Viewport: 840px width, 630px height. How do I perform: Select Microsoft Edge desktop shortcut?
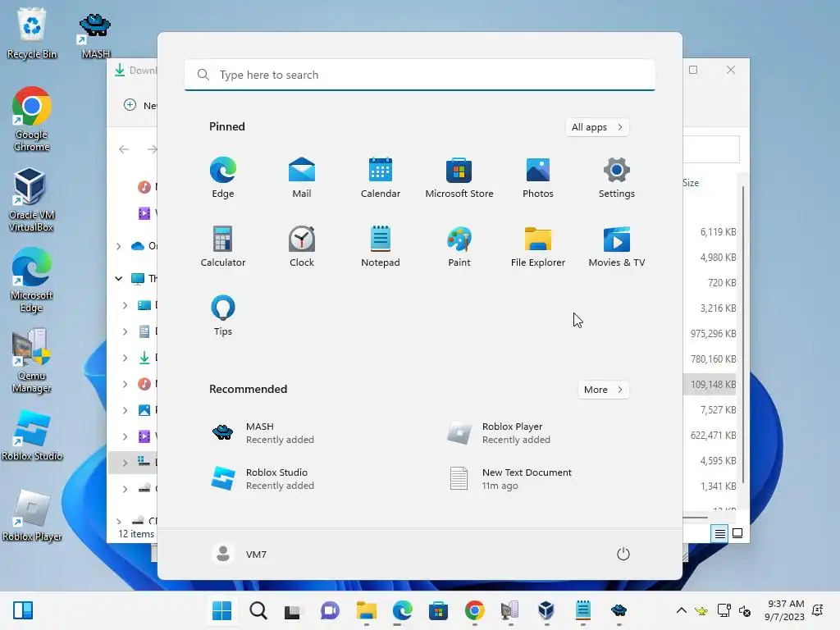[31, 280]
